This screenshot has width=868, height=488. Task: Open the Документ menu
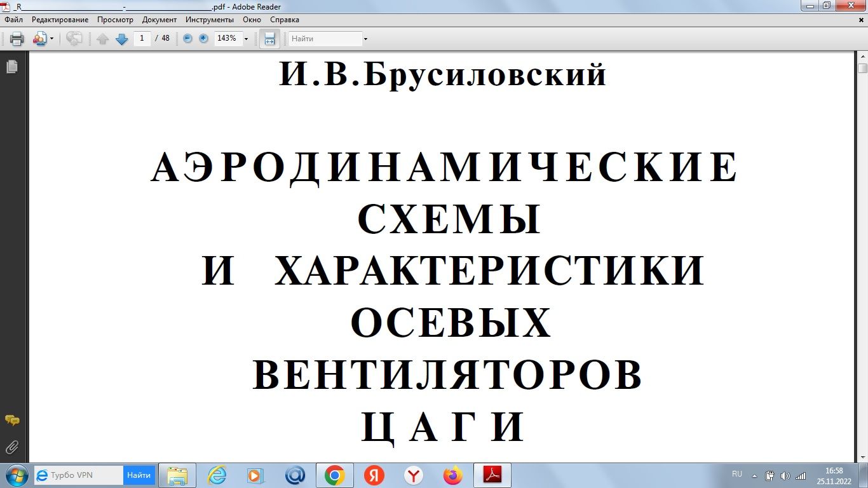click(159, 20)
